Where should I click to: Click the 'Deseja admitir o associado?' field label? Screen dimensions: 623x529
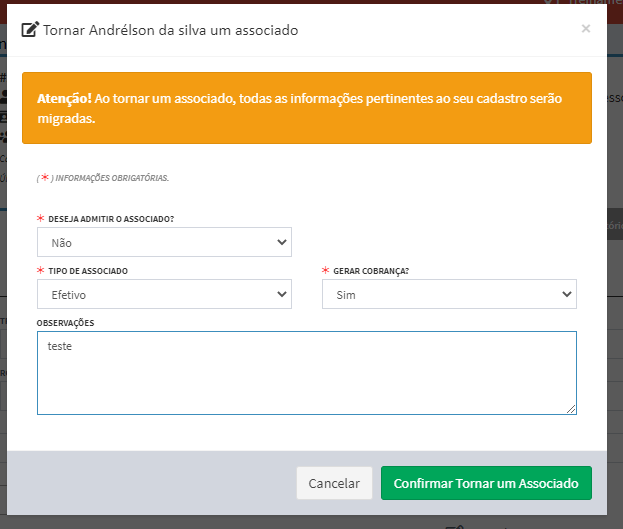tap(111, 218)
